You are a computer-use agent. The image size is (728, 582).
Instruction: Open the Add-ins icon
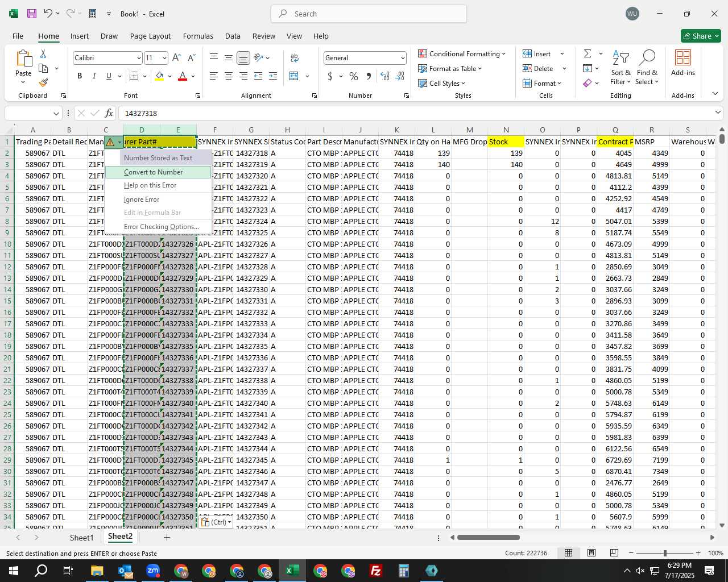[683, 63]
